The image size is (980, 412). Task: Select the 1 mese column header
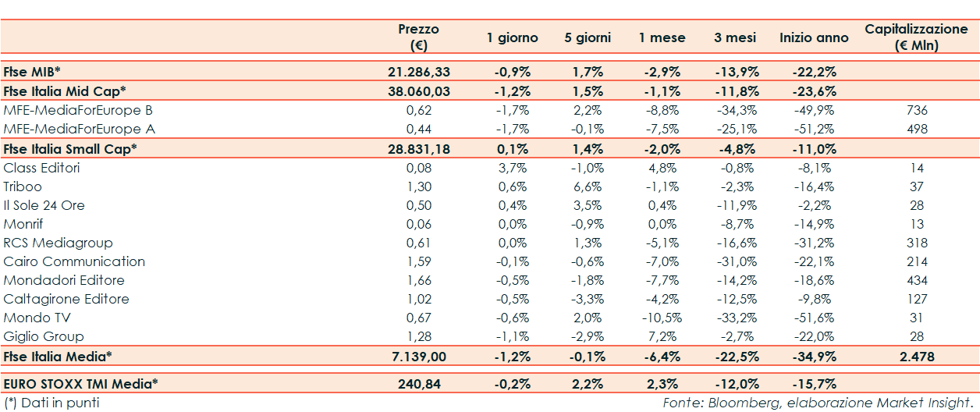pyautogui.click(x=662, y=37)
